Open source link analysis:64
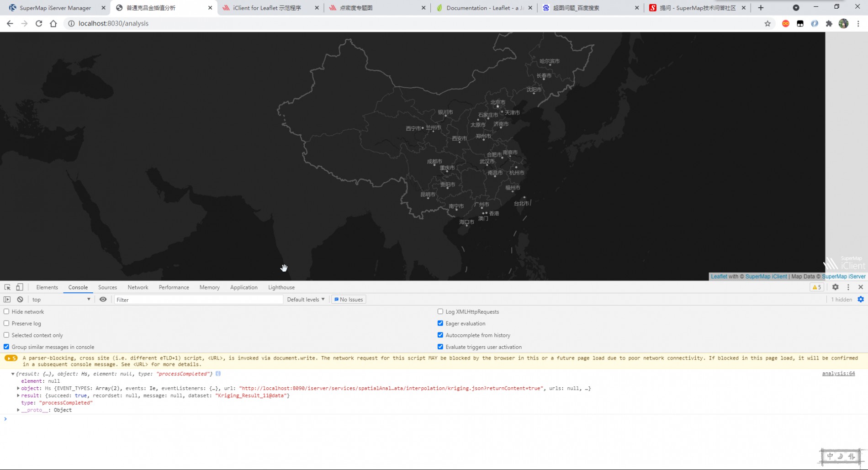 click(x=838, y=374)
